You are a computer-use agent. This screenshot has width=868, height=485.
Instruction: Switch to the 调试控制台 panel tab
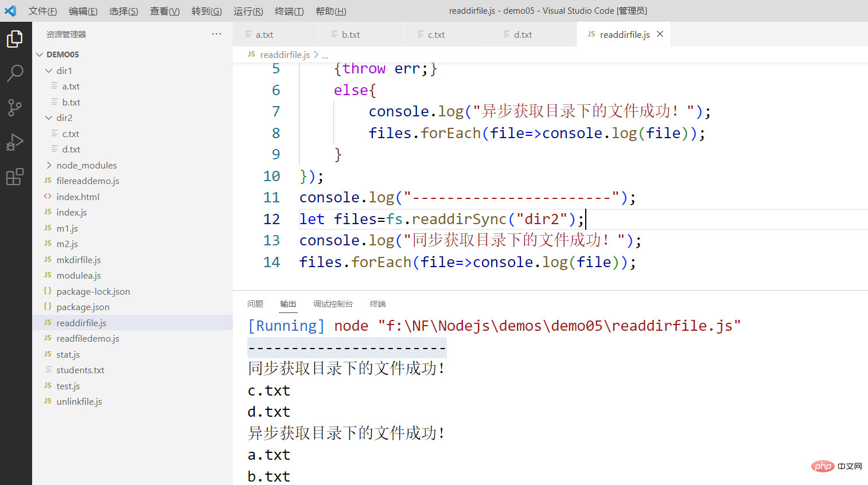point(333,304)
